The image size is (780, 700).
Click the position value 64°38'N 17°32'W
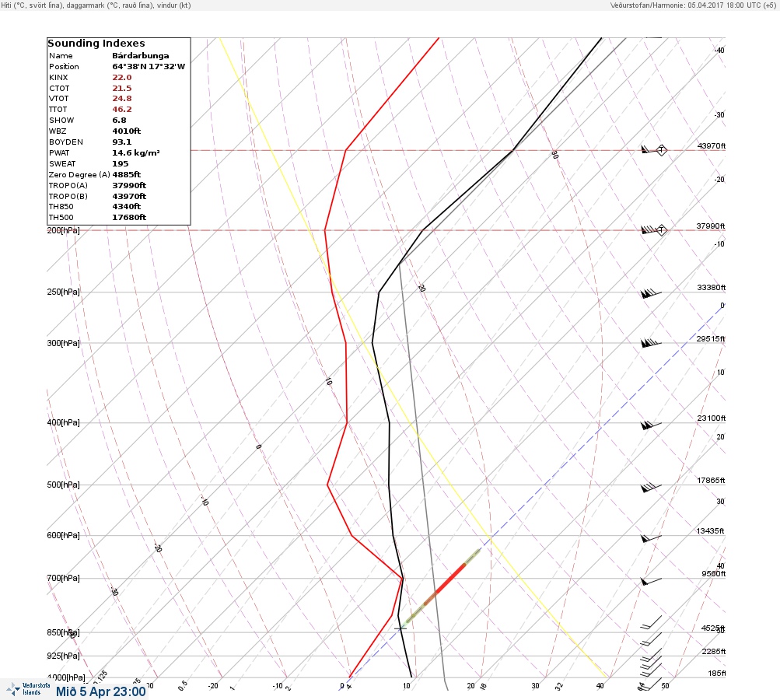click(149, 67)
